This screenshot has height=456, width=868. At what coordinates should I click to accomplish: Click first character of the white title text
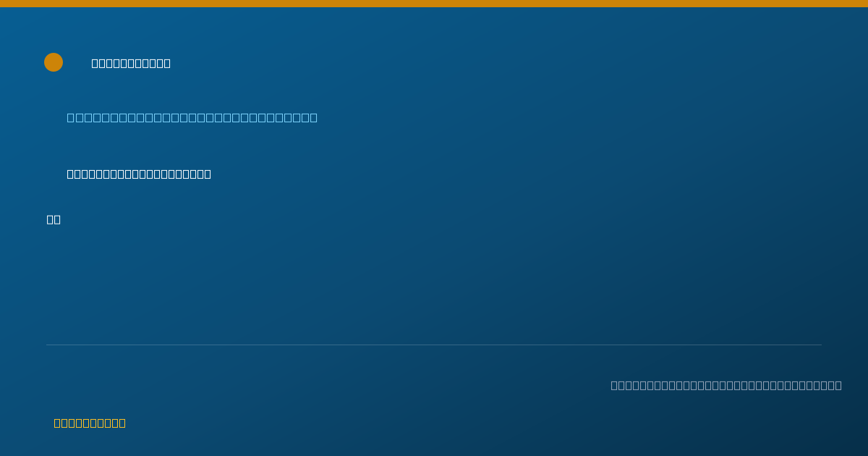coord(95,63)
